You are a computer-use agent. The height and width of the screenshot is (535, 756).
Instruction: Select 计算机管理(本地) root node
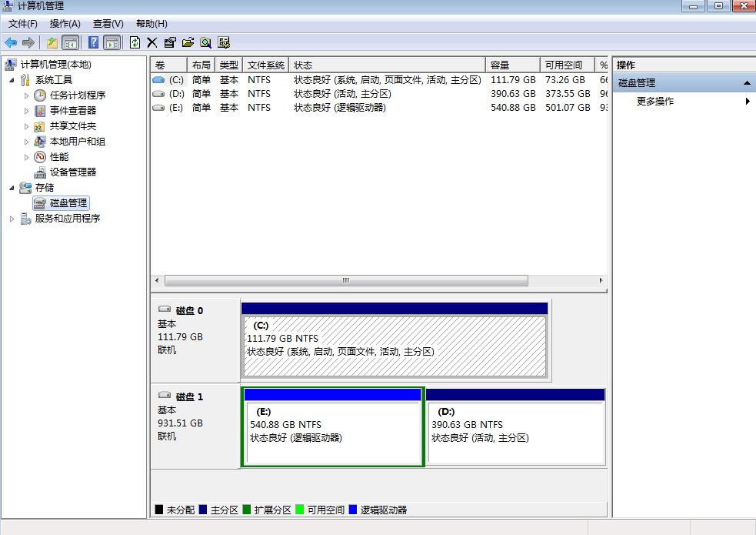click(55, 65)
